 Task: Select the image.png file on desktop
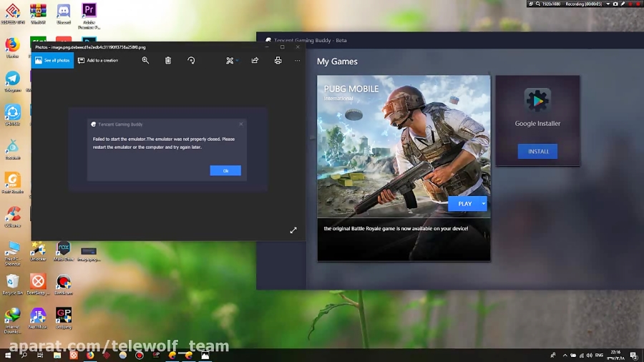point(89,253)
